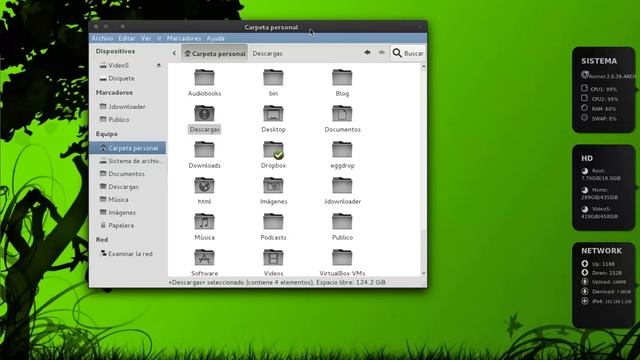Select Descargas path bar button
This screenshot has height=360, width=640.
(x=267, y=53)
